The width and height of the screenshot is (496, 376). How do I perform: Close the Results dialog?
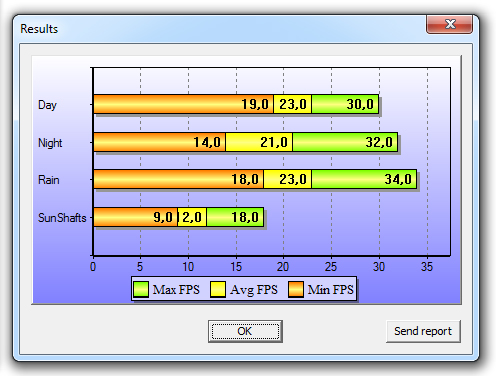449,24
